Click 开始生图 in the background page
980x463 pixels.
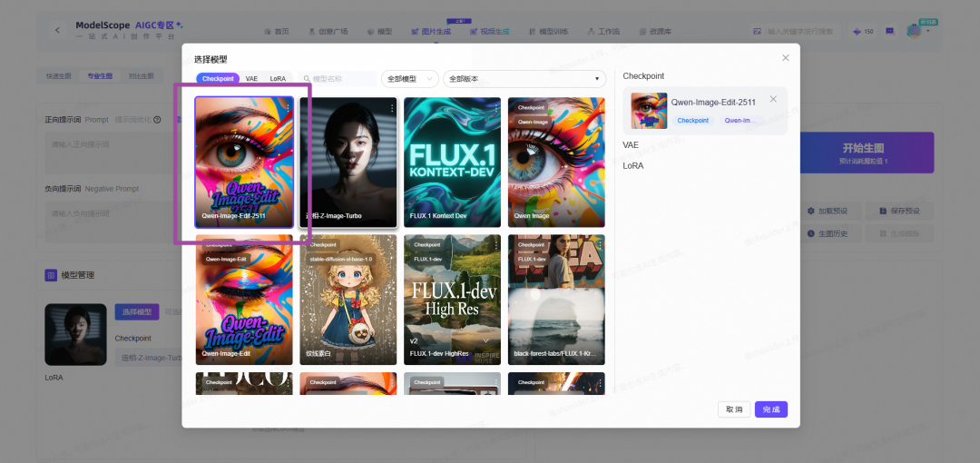(867, 152)
